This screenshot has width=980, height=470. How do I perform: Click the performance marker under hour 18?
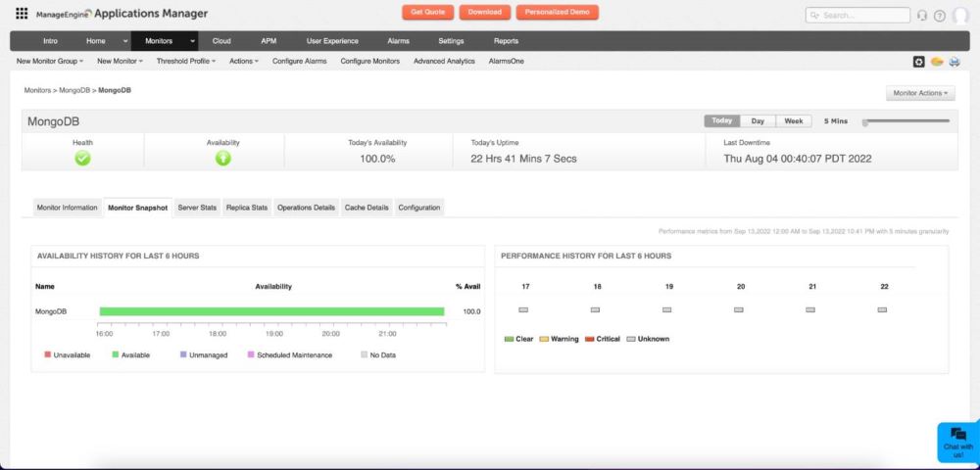click(x=595, y=309)
